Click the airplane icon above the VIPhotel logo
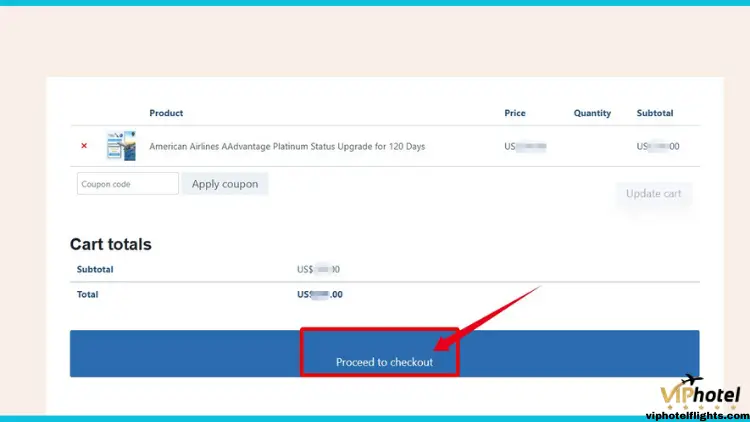The width and height of the screenshot is (750, 422). click(692, 380)
